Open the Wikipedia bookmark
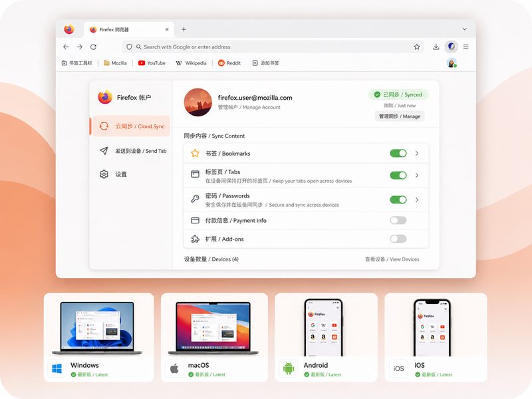 191,63
